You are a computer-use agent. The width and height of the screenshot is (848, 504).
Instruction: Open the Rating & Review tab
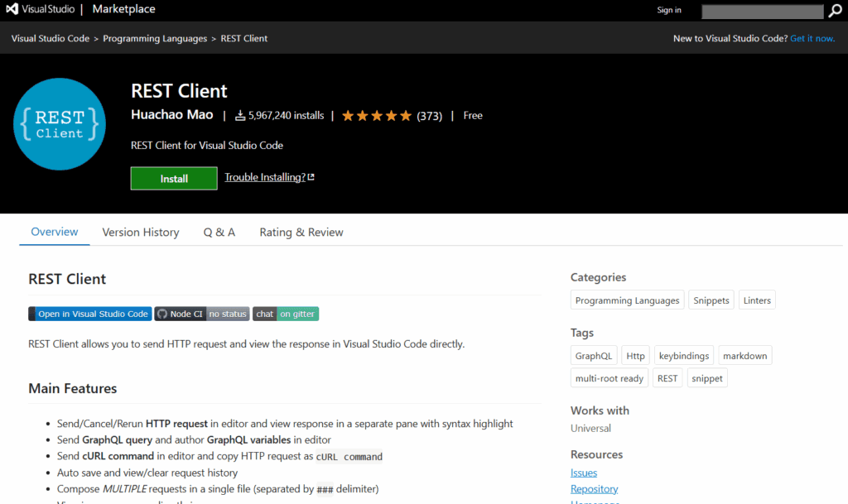point(301,233)
